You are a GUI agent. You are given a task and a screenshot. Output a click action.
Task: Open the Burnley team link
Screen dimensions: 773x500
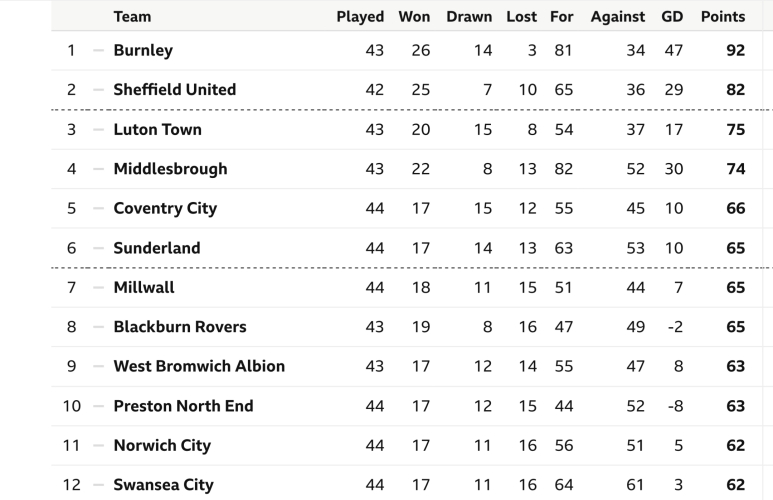pyautogui.click(x=143, y=50)
